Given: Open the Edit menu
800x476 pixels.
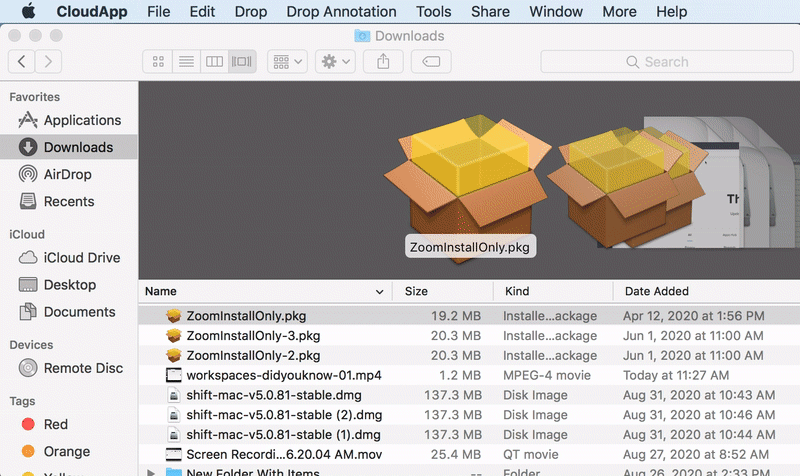Looking at the screenshot, I should point(202,11).
